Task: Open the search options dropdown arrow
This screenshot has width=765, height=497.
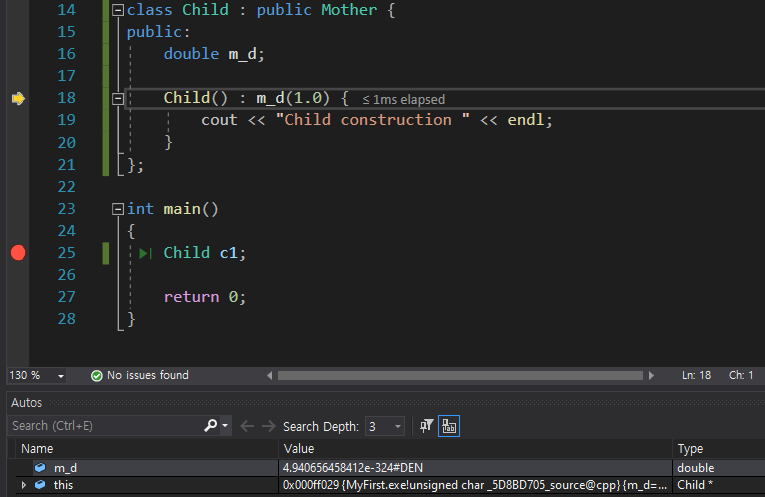Action: click(225, 426)
